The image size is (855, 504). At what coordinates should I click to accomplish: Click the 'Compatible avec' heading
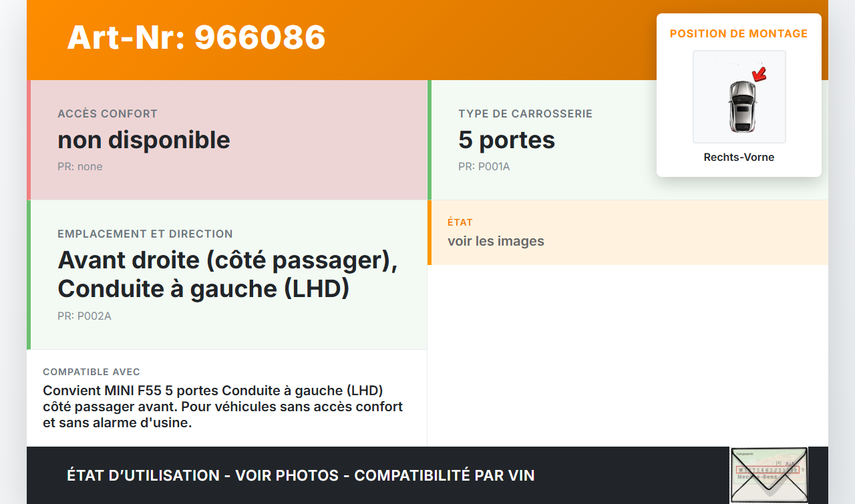pyautogui.click(x=92, y=372)
